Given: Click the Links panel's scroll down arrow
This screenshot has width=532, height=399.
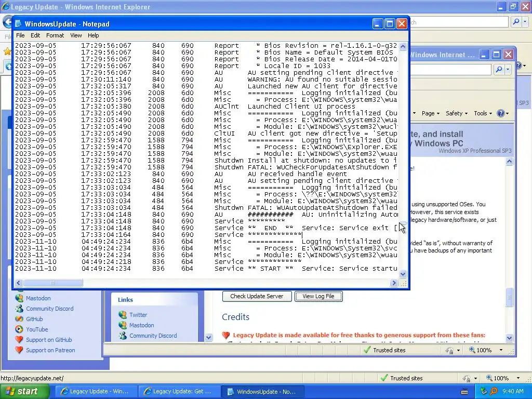Looking at the screenshot, I should (x=209, y=337).
